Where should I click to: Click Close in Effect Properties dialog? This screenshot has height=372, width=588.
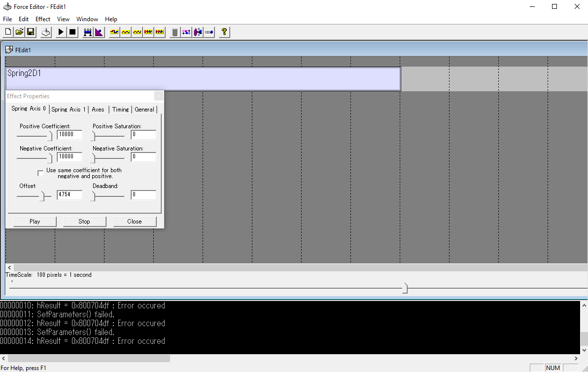[135, 222]
